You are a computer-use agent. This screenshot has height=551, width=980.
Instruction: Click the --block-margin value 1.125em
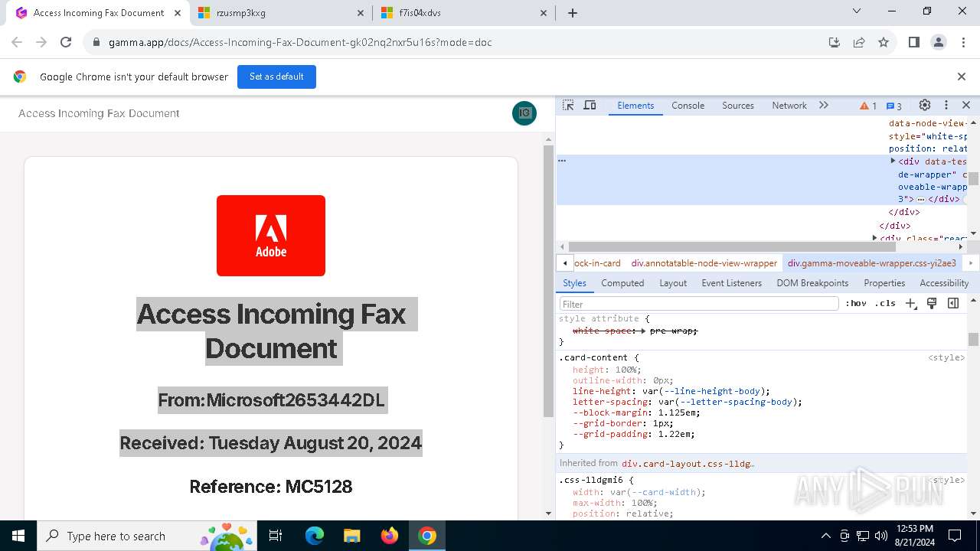tap(677, 412)
